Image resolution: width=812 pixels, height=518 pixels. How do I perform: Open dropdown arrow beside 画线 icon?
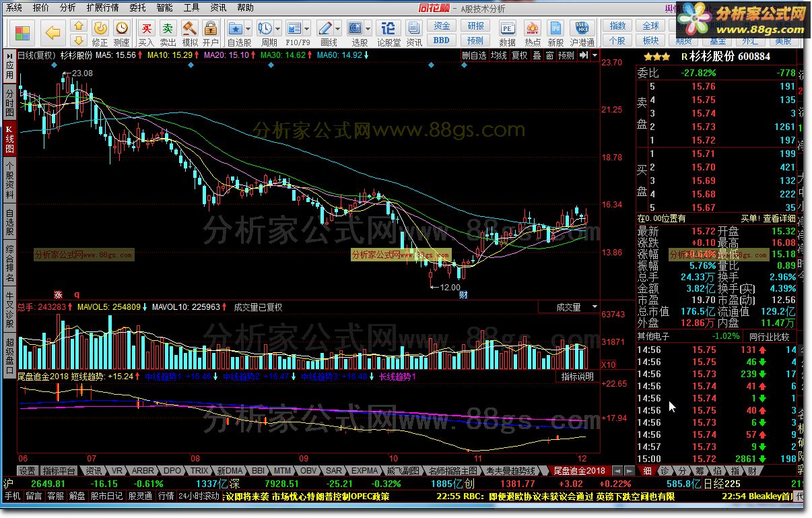tap(337, 29)
